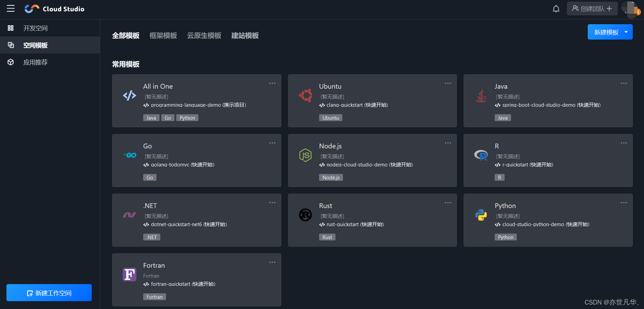Click the Rust tag label
The width and height of the screenshot is (644, 309).
click(327, 237)
